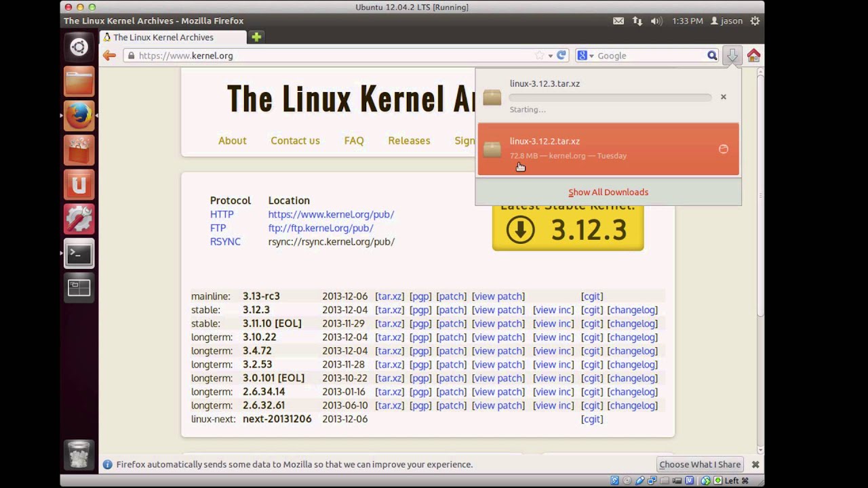Viewport: 868px width, 488px height.
Task: Go to the FAQ page
Action: pos(354,140)
